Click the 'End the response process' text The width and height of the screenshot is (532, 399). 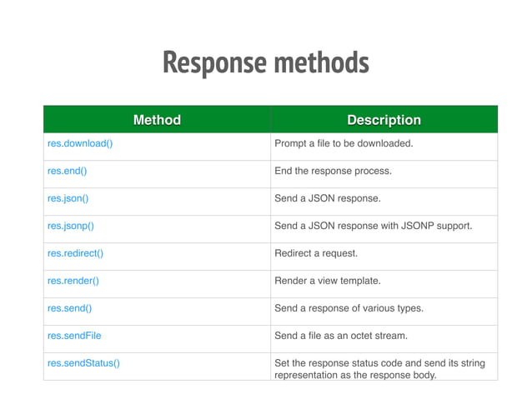[x=333, y=171]
